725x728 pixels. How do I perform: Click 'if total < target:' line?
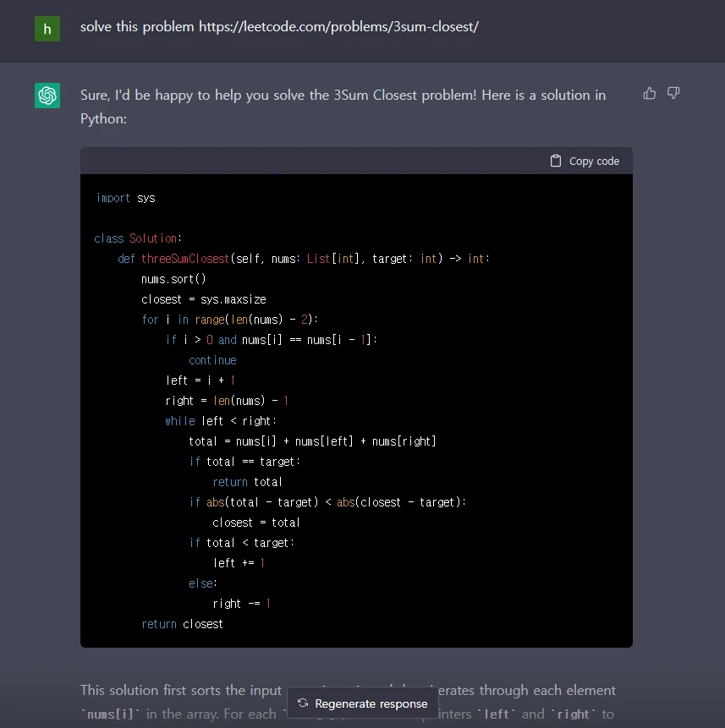point(241,543)
